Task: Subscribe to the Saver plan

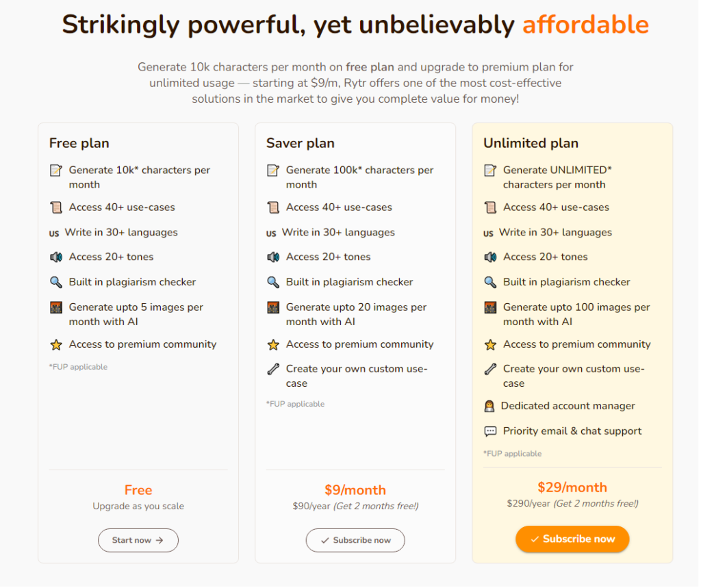Action: pyautogui.click(x=355, y=540)
